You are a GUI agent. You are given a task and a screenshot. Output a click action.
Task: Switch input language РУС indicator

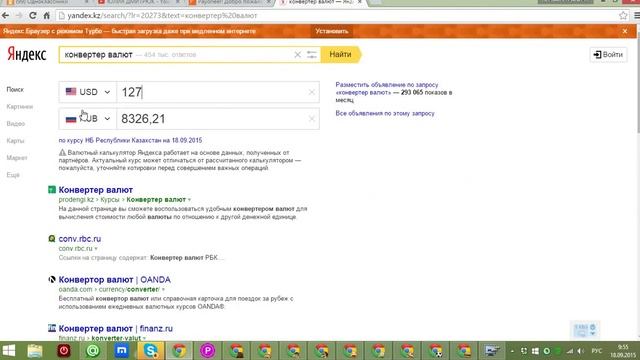(596, 351)
